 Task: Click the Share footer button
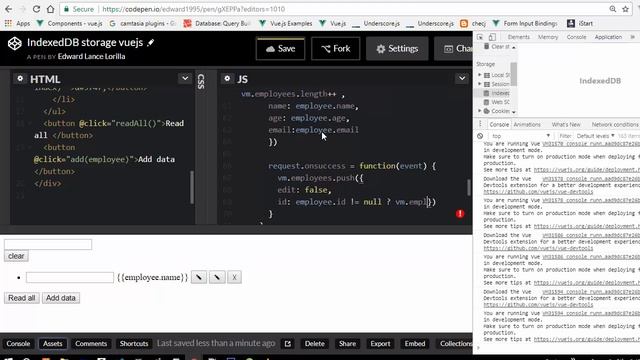click(x=347, y=344)
